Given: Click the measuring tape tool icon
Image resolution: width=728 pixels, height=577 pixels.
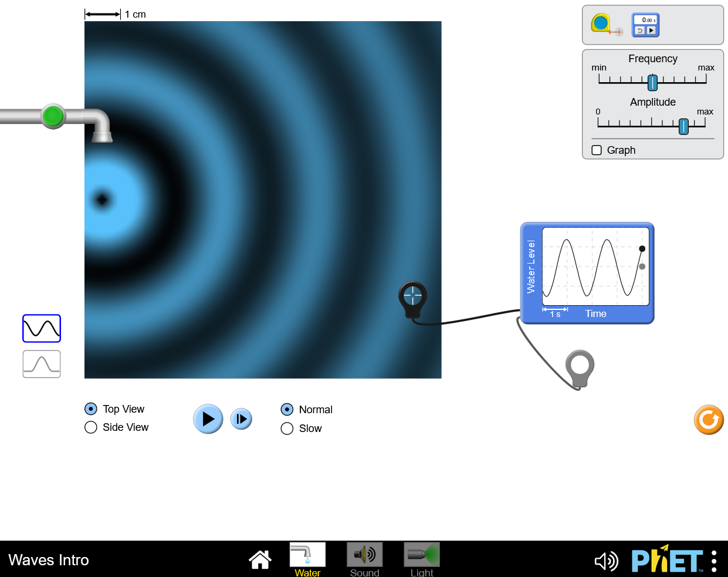Looking at the screenshot, I should [604, 25].
